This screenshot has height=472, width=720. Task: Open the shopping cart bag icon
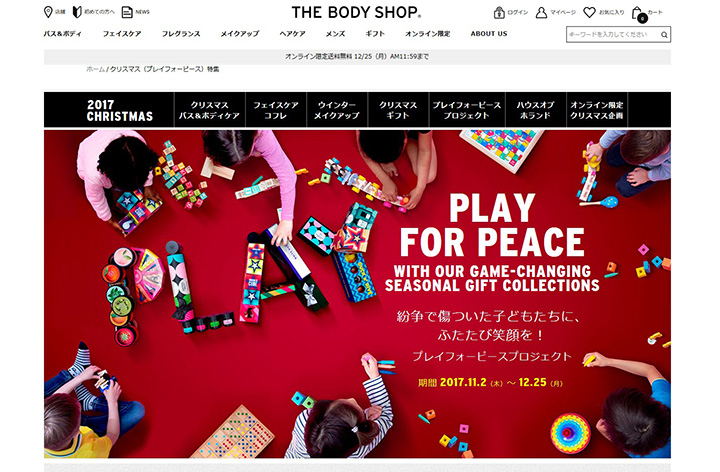point(638,14)
